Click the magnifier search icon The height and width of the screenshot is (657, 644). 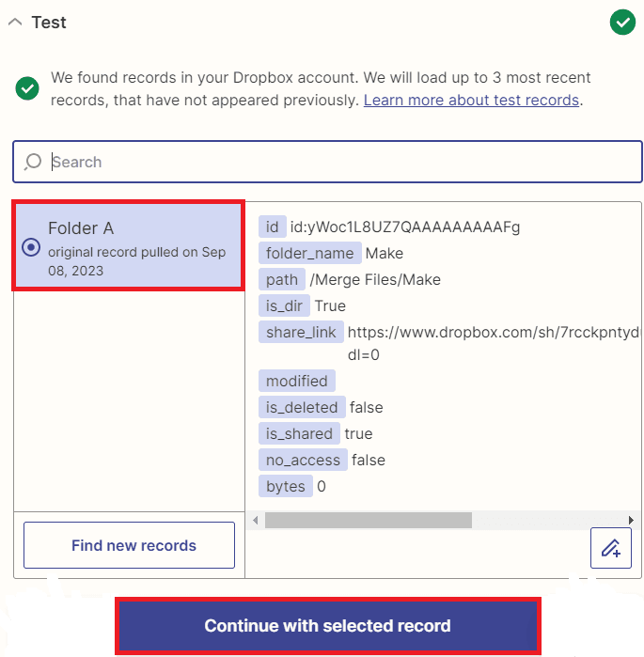click(x=33, y=162)
